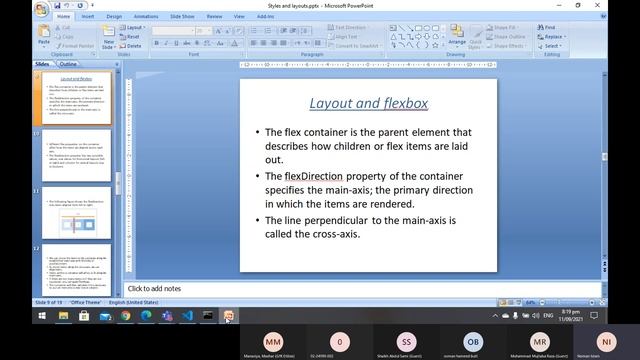Toggle Italic formatting
This screenshot has width=640, height=360.
[x=166, y=43]
